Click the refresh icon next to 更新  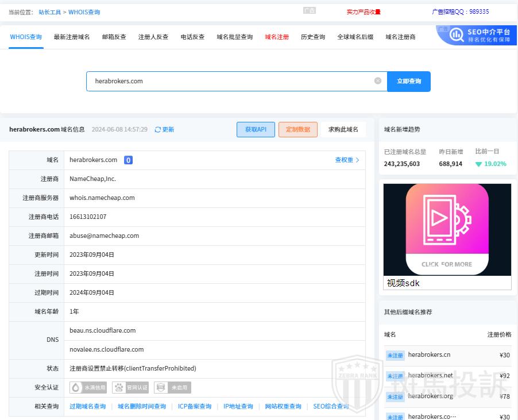(158, 130)
